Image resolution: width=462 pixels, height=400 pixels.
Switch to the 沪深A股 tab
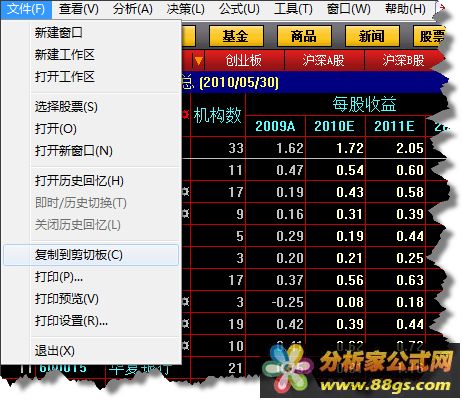[x=324, y=60]
